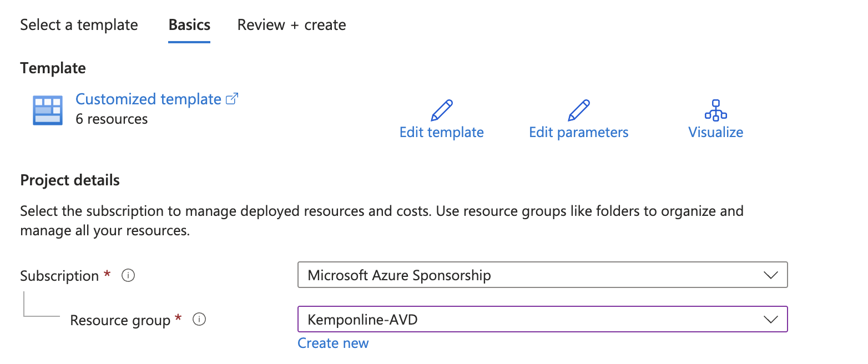Switch to the Review + create tab
The image size is (868, 364).
coord(291,24)
